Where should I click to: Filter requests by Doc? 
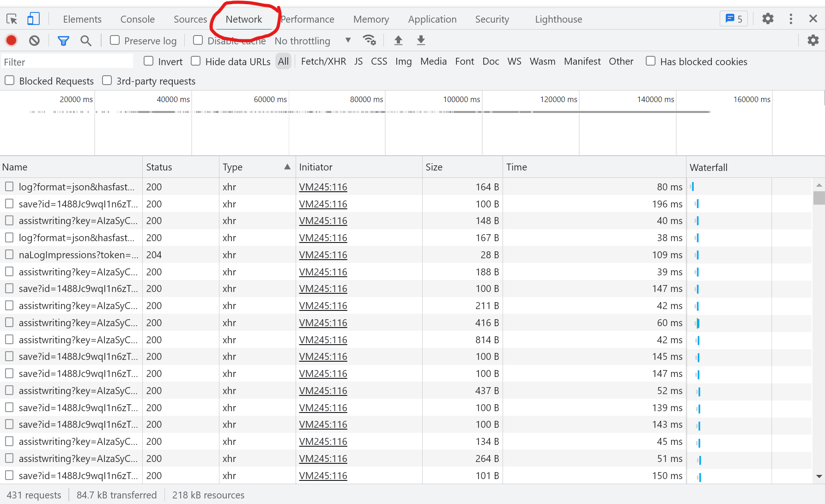coord(491,61)
